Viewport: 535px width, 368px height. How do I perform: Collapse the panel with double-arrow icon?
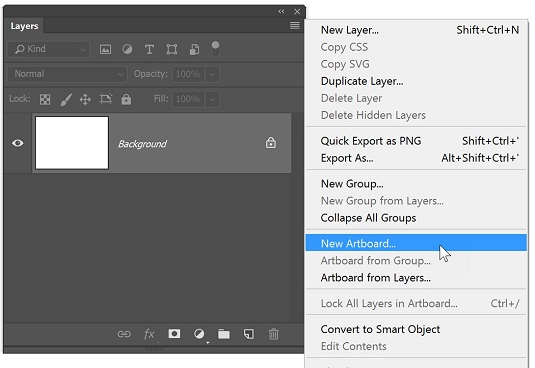click(x=281, y=11)
